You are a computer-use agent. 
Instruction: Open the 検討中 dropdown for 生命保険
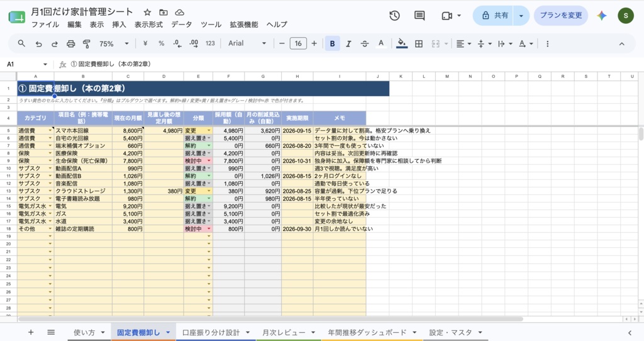[x=209, y=160]
